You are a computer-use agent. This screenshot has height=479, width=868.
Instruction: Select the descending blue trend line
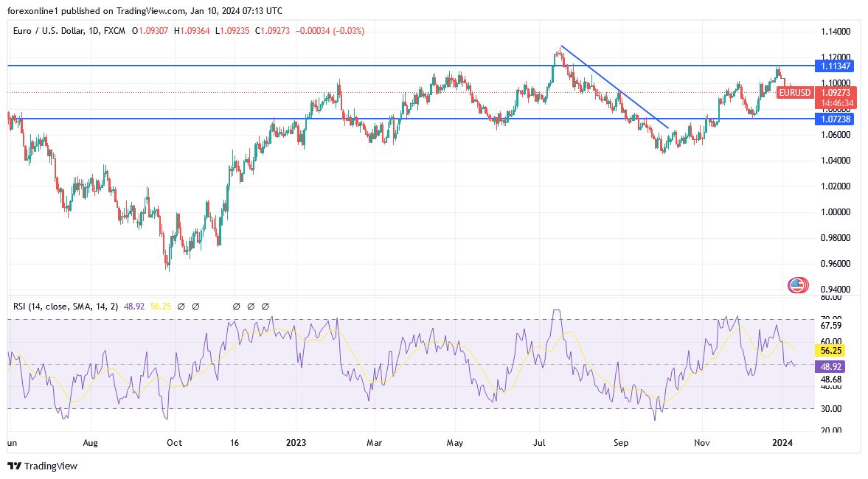click(614, 87)
